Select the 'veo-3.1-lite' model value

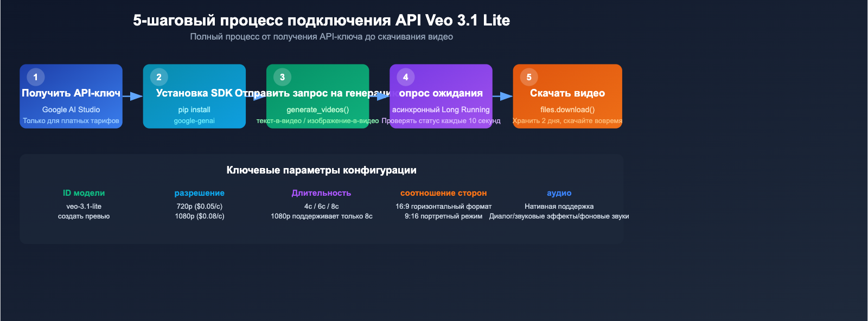[x=84, y=207]
